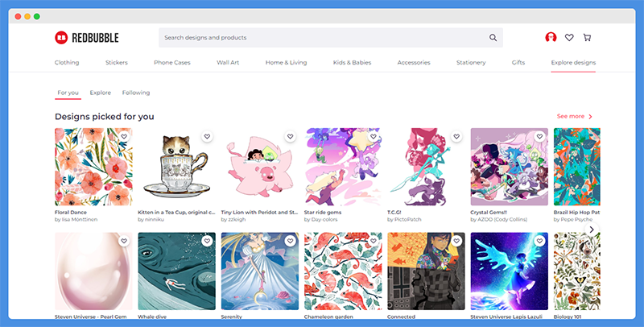Favorite the Steven Universe Pearl Gem design
The height and width of the screenshot is (327, 644).
(124, 241)
